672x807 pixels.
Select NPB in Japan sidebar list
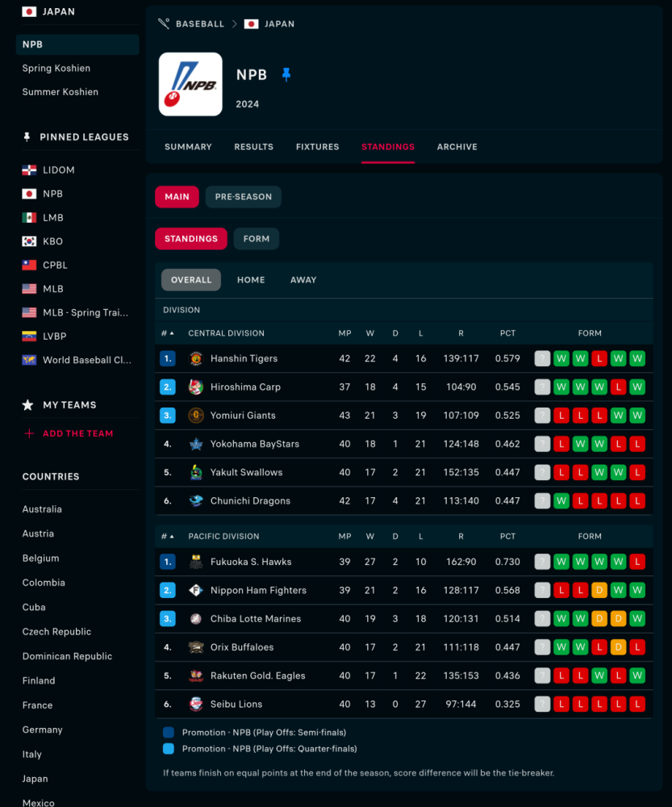(x=77, y=44)
